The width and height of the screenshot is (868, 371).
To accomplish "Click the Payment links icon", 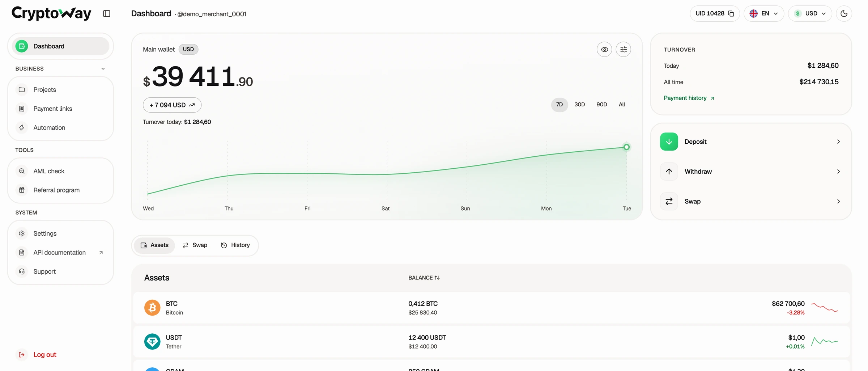I will (x=22, y=109).
